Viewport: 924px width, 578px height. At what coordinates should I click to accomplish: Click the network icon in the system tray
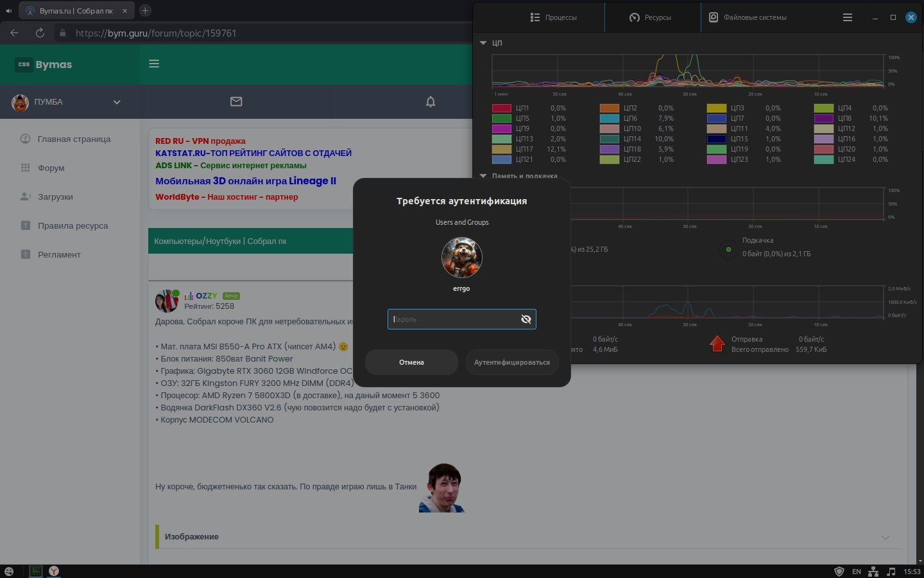point(873,571)
